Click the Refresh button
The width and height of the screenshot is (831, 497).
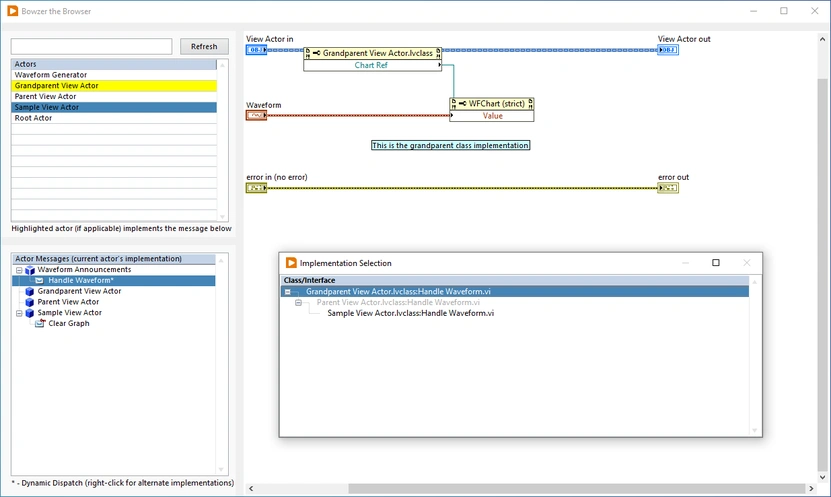pos(204,47)
